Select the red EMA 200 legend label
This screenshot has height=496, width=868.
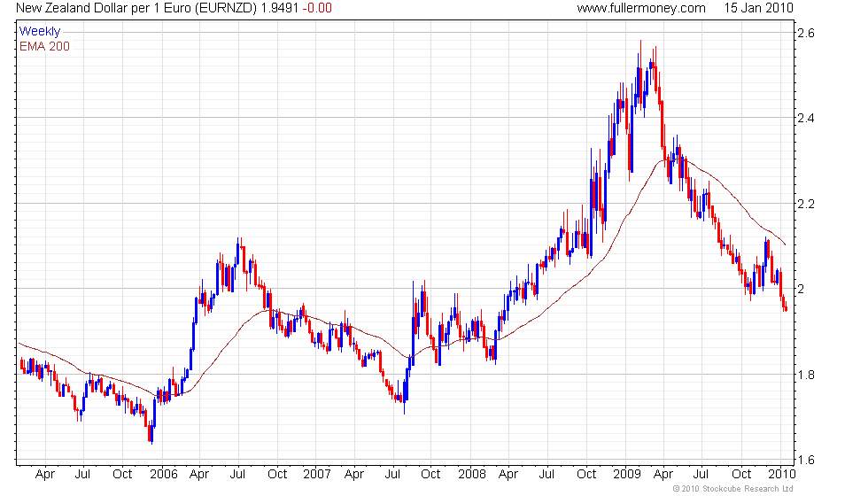44,46
